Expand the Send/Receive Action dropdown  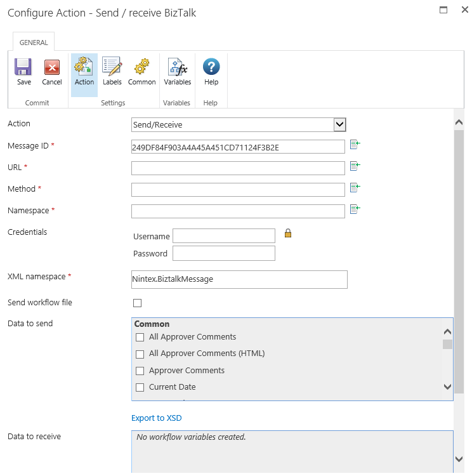339,124
